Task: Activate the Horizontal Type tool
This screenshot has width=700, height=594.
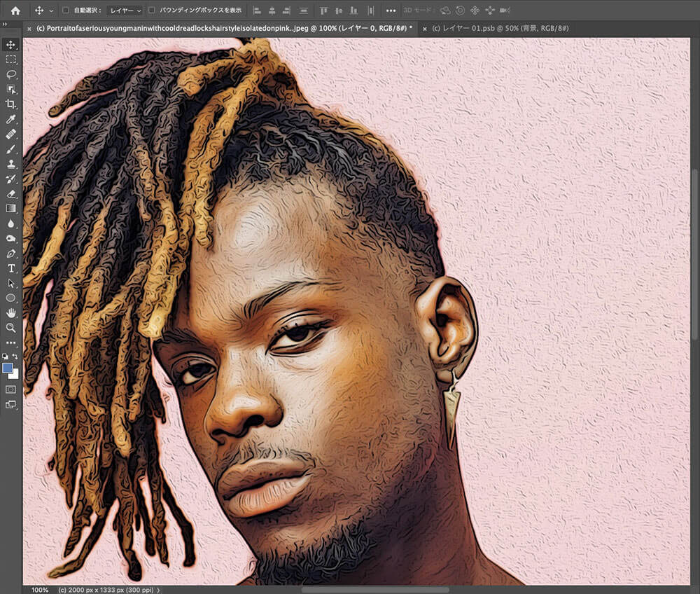Action: 11,268
